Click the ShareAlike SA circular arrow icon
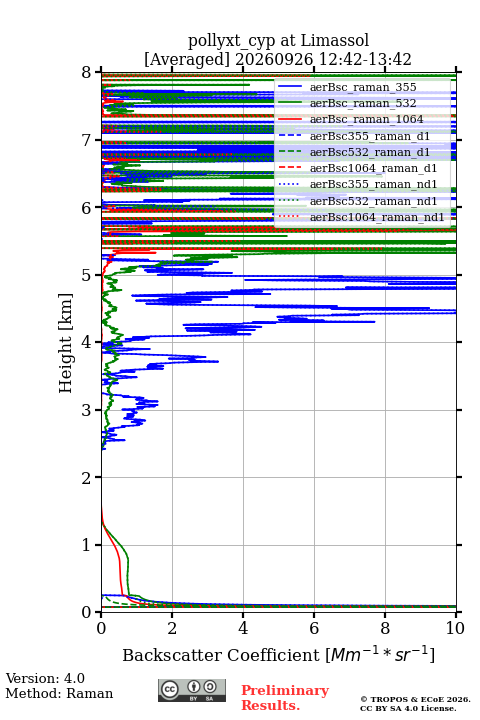This screenshot has height=720, width=480. click(210, 687)
